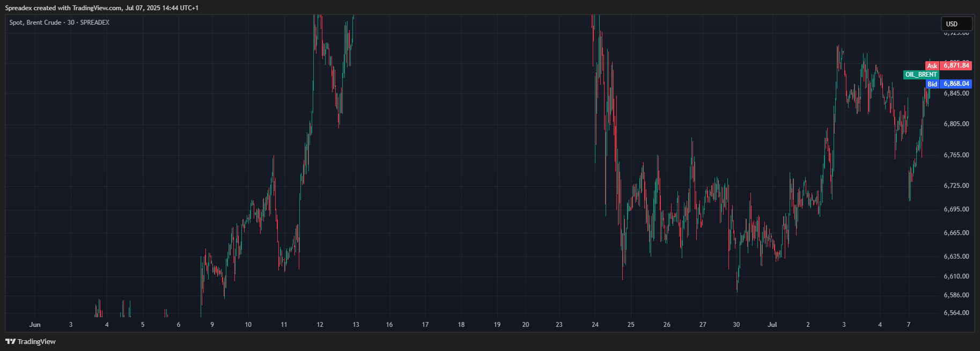Click the TradingView logo at bottom
980x351 pixels.
point(31,341)
